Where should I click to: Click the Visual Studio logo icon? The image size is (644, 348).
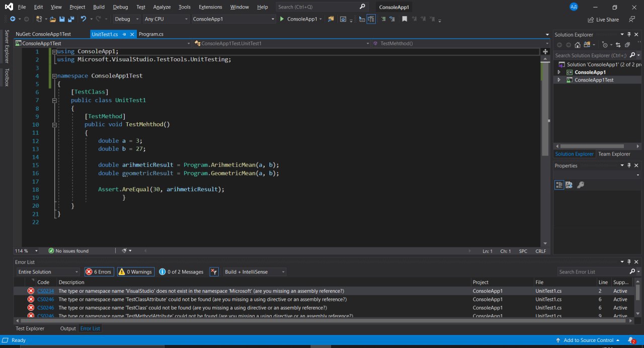[x=8, y=7]
